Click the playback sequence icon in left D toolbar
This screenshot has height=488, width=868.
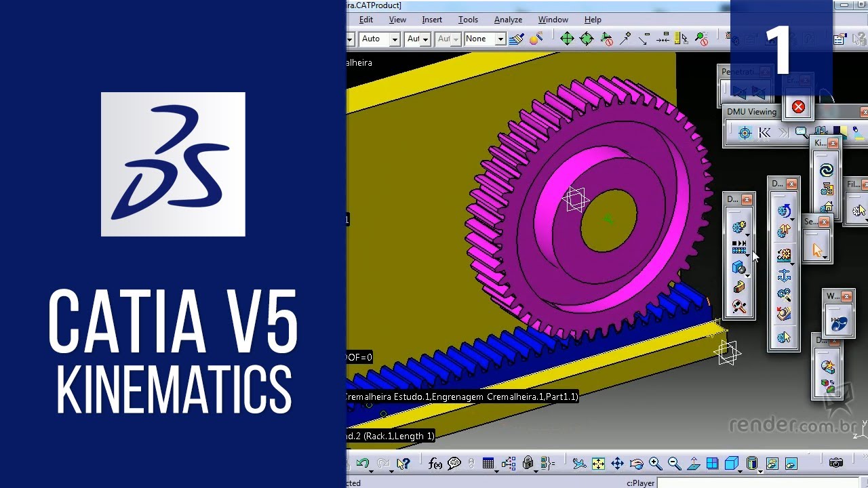tap(738, 247)
